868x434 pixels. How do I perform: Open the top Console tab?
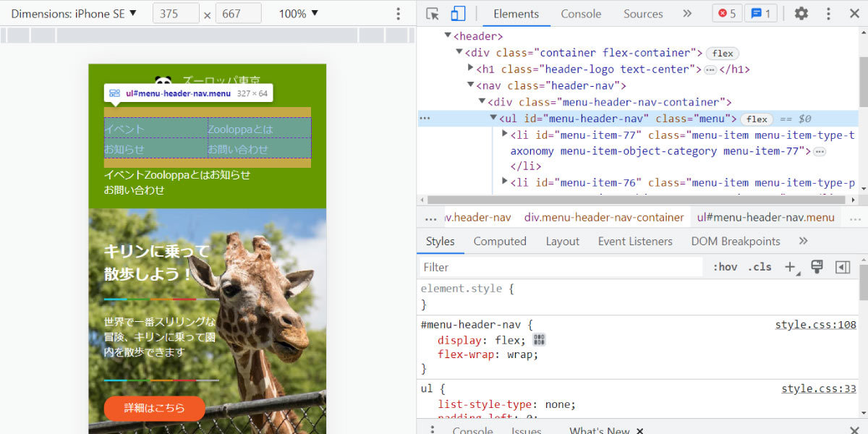581,14
